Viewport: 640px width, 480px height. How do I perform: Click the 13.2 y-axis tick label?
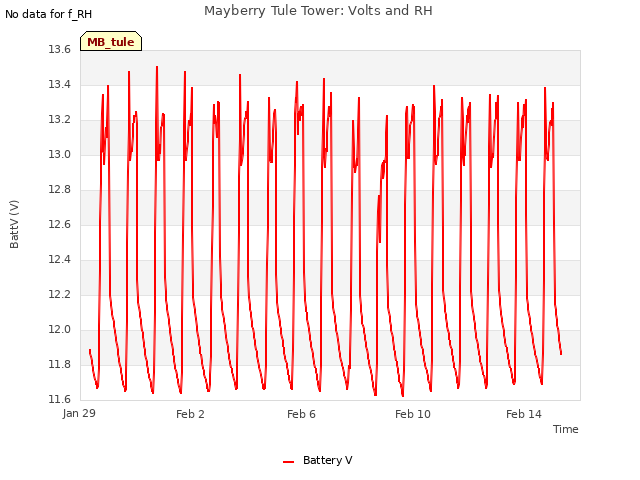60,120
